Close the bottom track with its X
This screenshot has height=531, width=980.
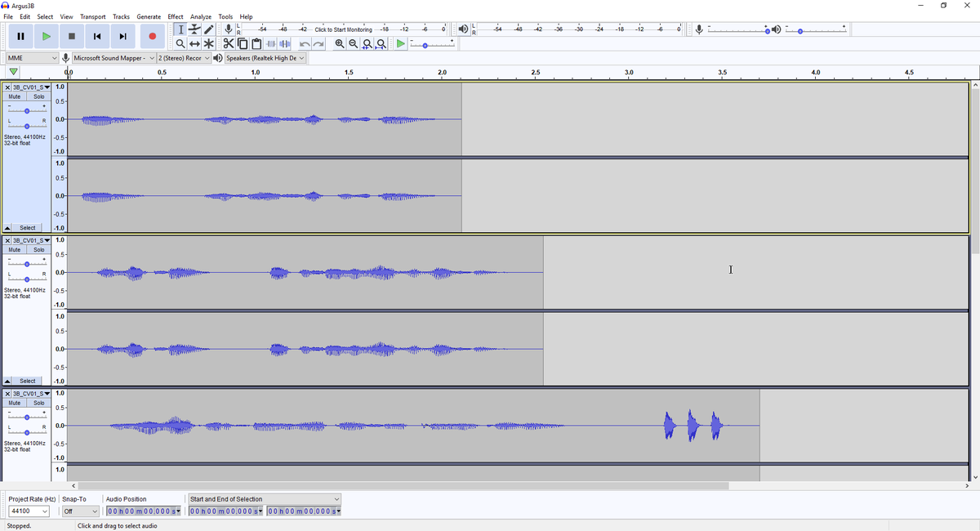(7, 394)
